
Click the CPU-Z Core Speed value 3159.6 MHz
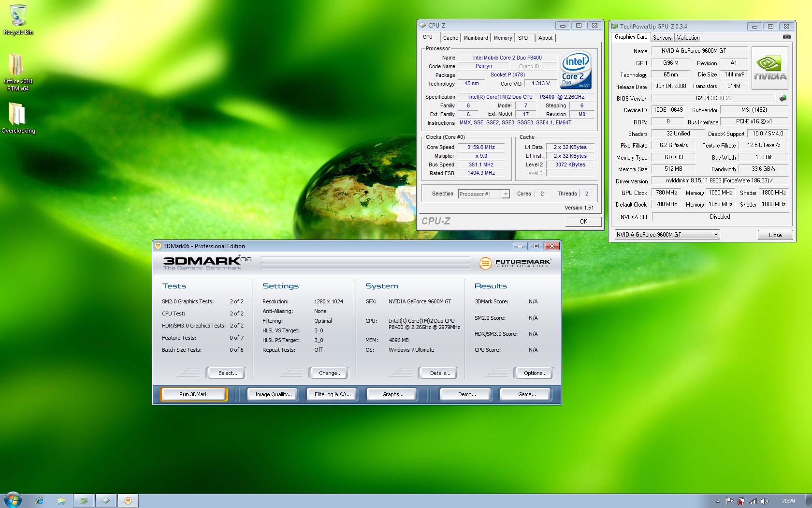tap(481, 147)
